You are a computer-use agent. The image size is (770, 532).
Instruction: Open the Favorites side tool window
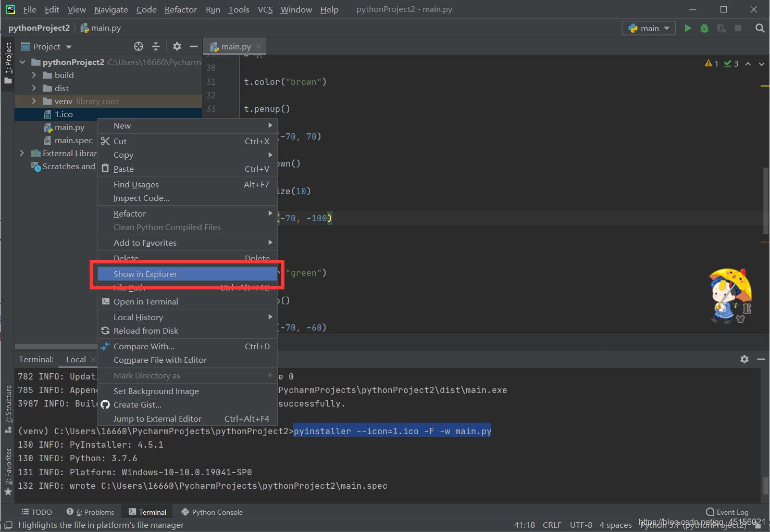point(8,471)
